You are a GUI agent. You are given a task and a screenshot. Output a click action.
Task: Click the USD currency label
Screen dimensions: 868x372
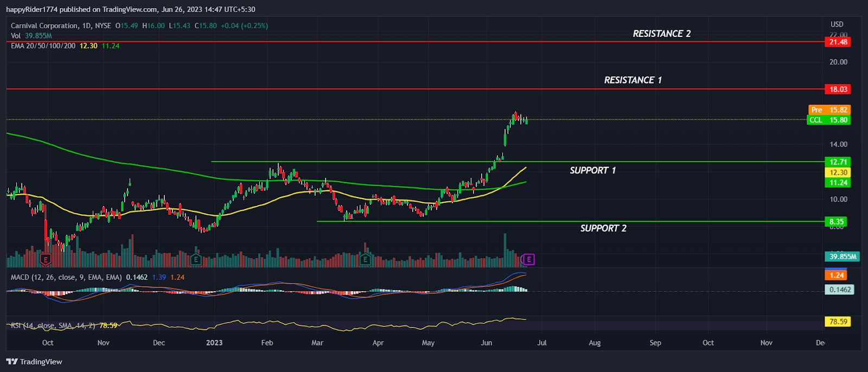(837, 24)
